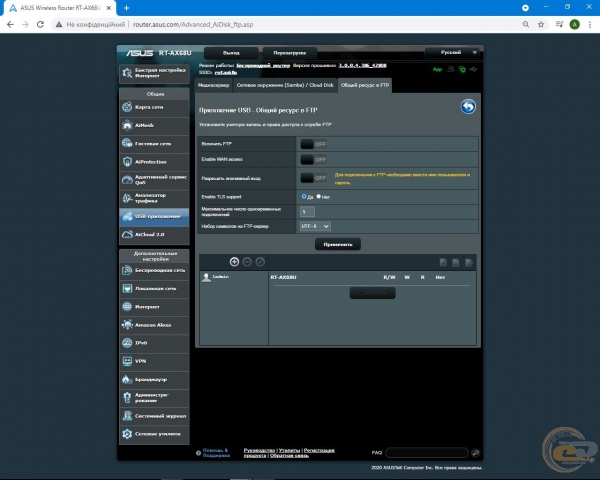Toggle the allow anonymous login switch
600x480 pixels.
coord(313,178)
